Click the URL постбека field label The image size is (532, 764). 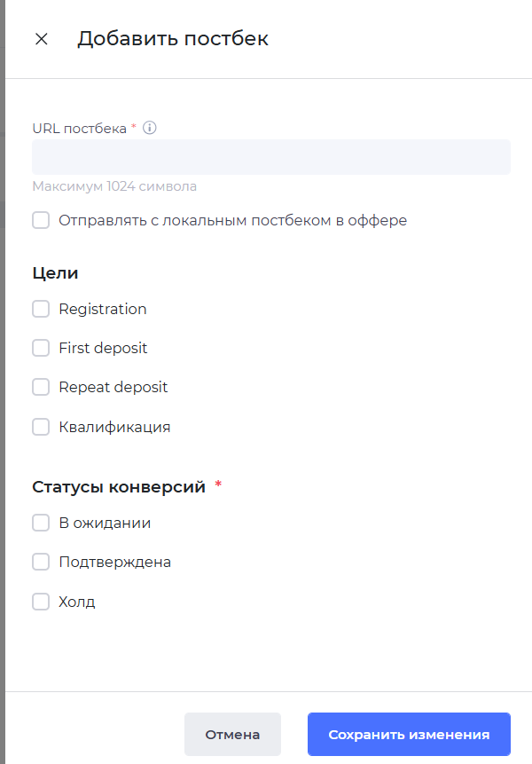[79, 128]
